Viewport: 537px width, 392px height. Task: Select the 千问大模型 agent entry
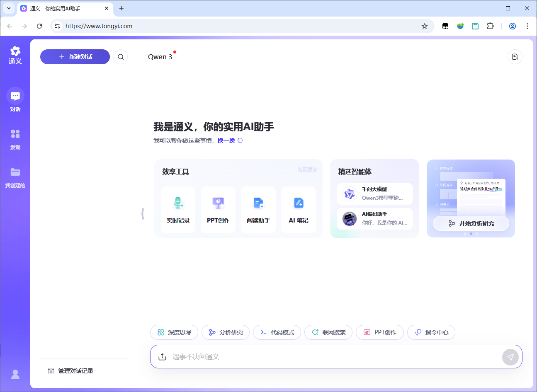pyautogui.click(x=374, y=194)
